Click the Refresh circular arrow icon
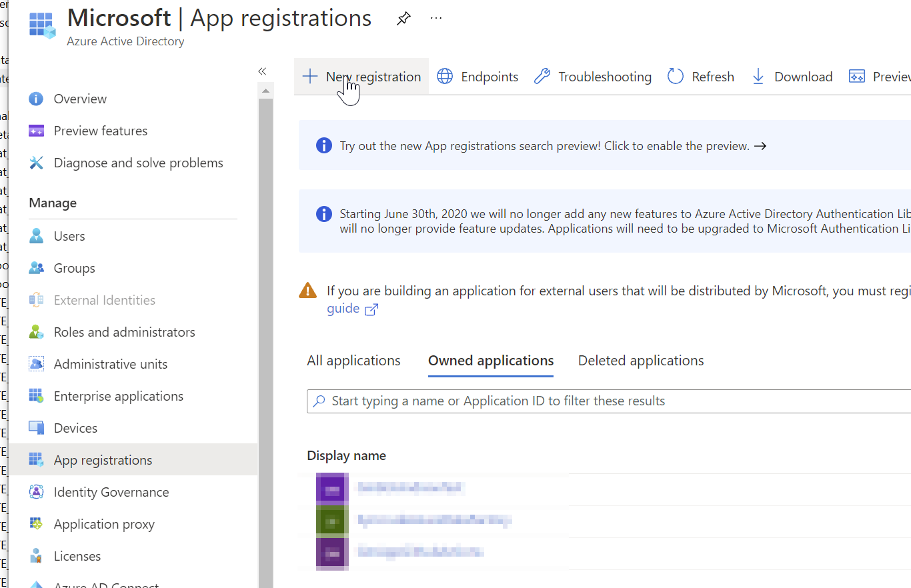Viewport: 911px width, 588px height. 676,77
